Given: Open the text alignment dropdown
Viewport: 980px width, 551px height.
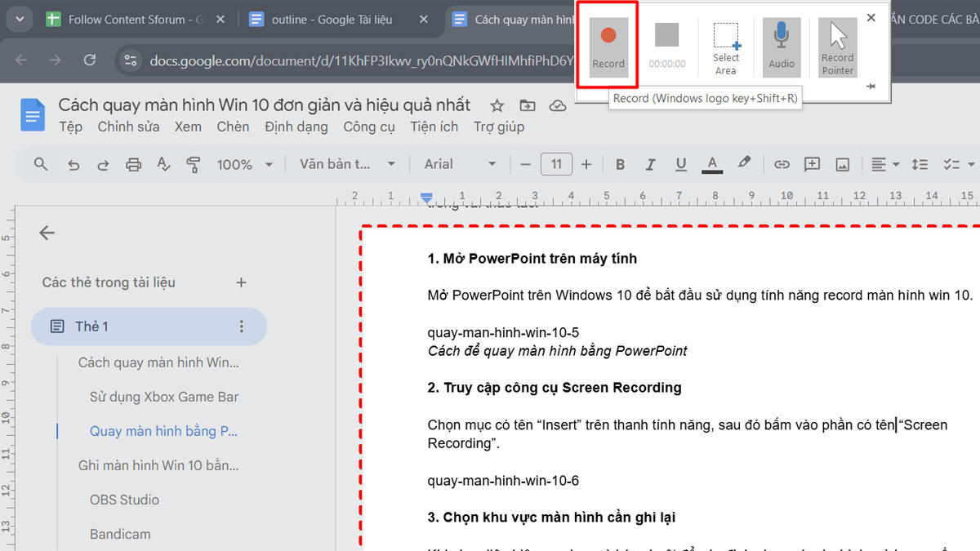Looking at the screenshot, I should point(884,164).
